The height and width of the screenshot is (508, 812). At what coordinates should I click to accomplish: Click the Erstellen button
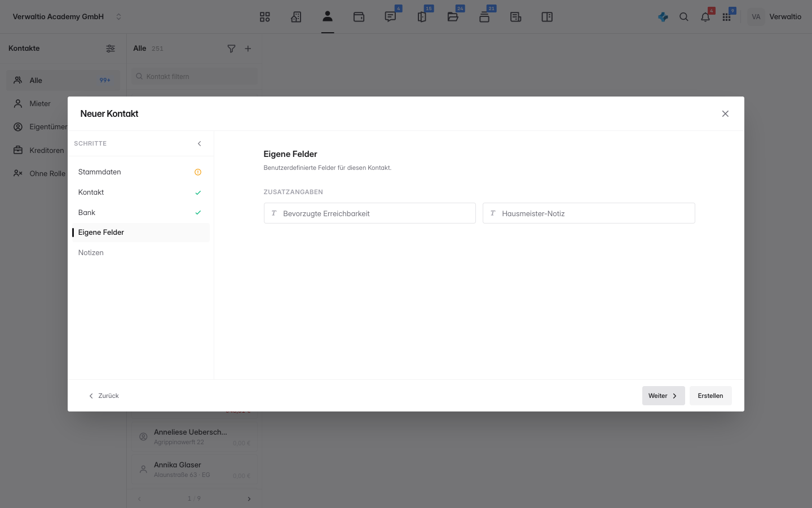coord(710,396)
